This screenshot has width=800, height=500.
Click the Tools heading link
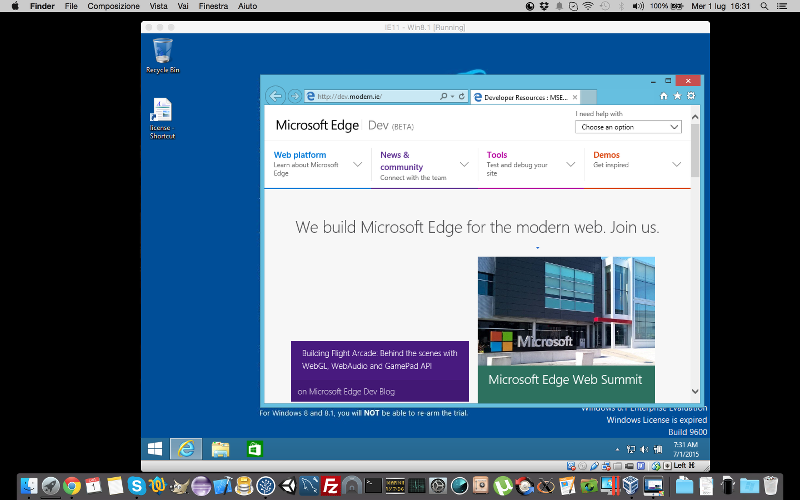[497, 155]
